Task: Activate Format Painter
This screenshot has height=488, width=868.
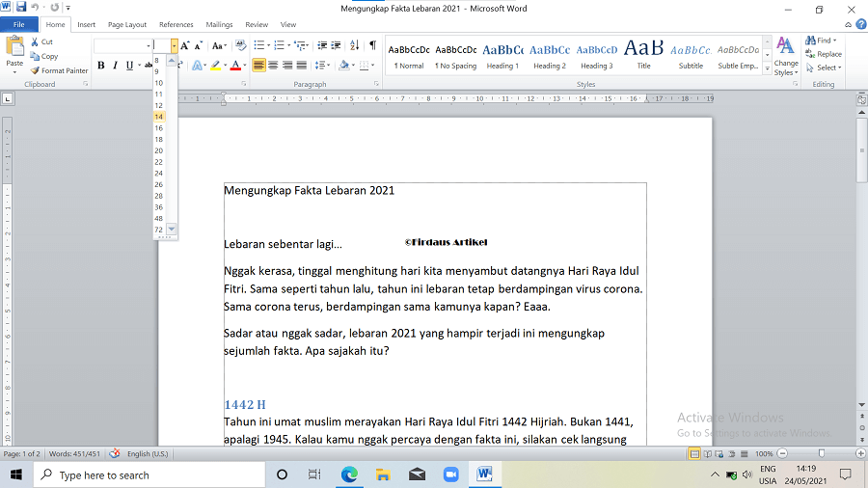Action: 59,70
